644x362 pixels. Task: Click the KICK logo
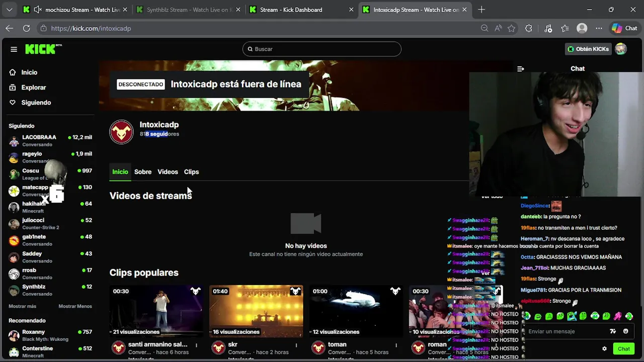43,49
